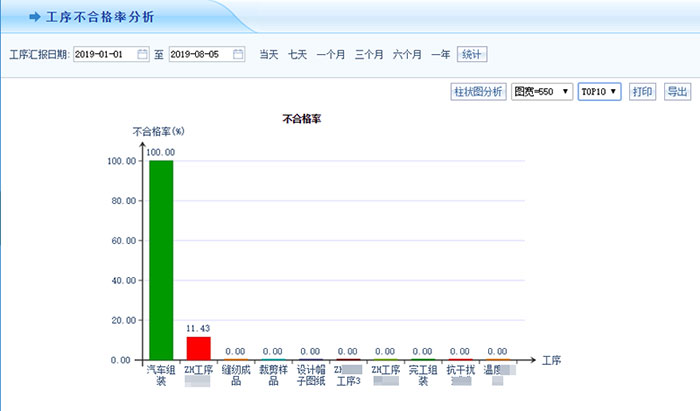Expand the 图宽=550 dropdown
Viewport: 700px width, 411px height.
click(x=541, y=92)
